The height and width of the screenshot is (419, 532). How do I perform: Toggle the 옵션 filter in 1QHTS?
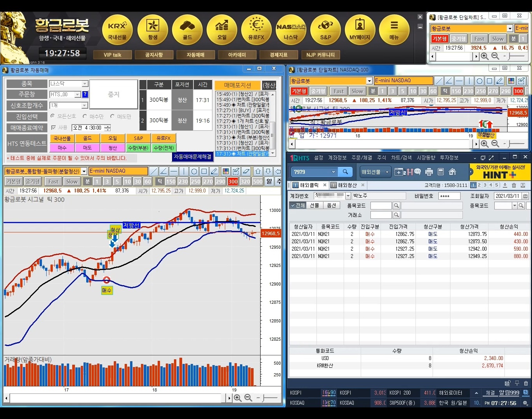[x=332, y=205]
